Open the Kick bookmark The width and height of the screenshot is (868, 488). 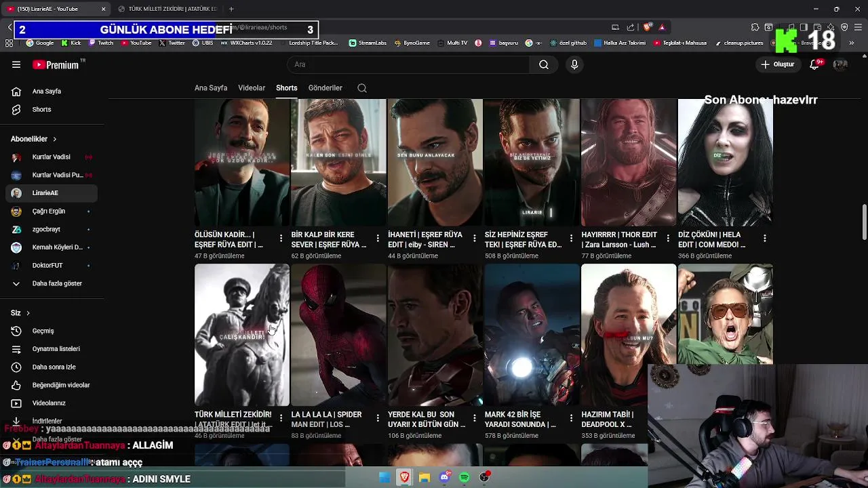pos(71,43)
